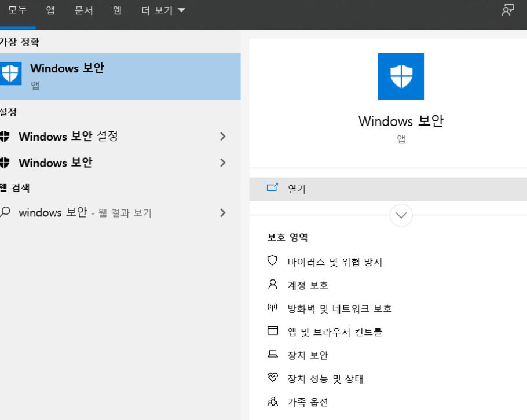527x420 pixels.
Task: Click the shield icon for 바이러스 및 위협 방지
Action: [x=272, y=260]
